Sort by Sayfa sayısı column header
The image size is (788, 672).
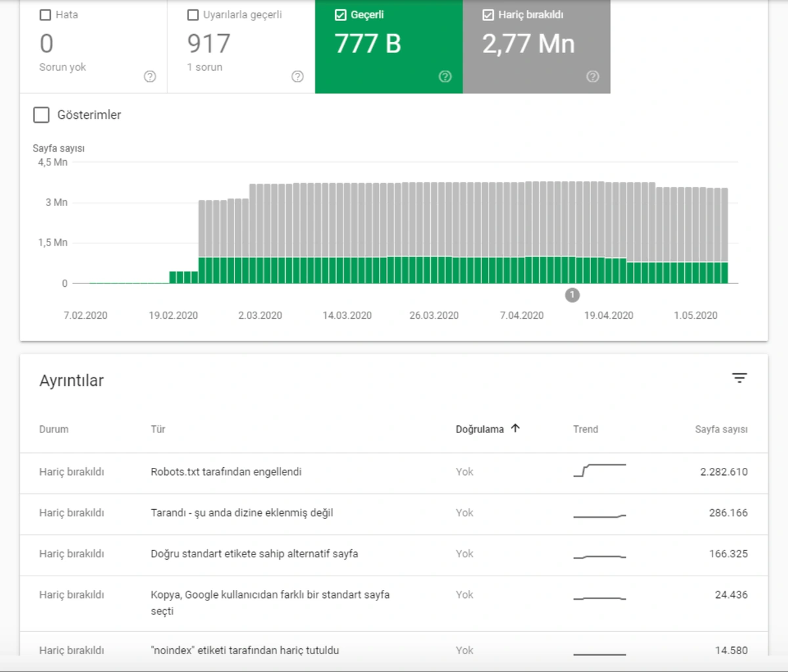click(721, 429)
